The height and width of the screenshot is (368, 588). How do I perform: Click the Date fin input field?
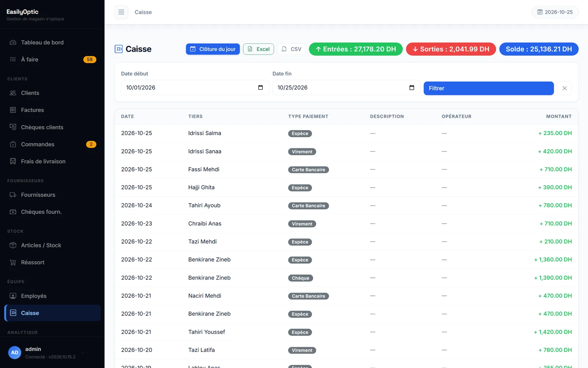click(x=346, y=88)
